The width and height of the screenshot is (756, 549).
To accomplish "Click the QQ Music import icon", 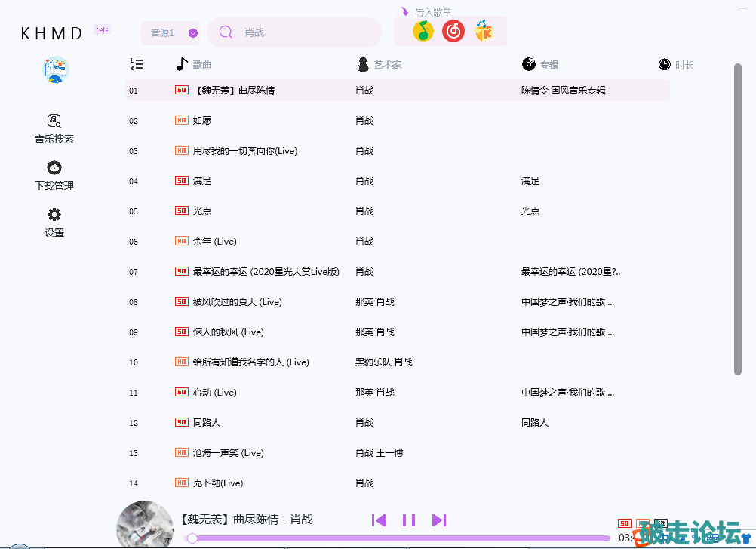I will pos(423,32).
